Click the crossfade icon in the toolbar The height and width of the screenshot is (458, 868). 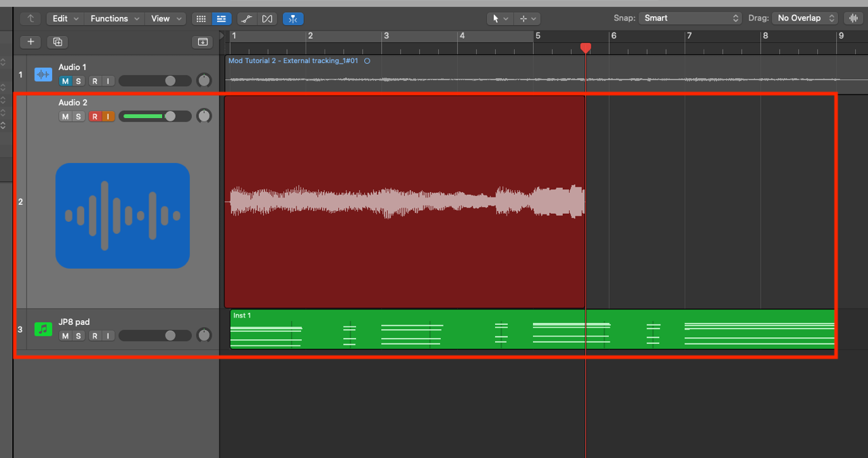tap(267, 18)
